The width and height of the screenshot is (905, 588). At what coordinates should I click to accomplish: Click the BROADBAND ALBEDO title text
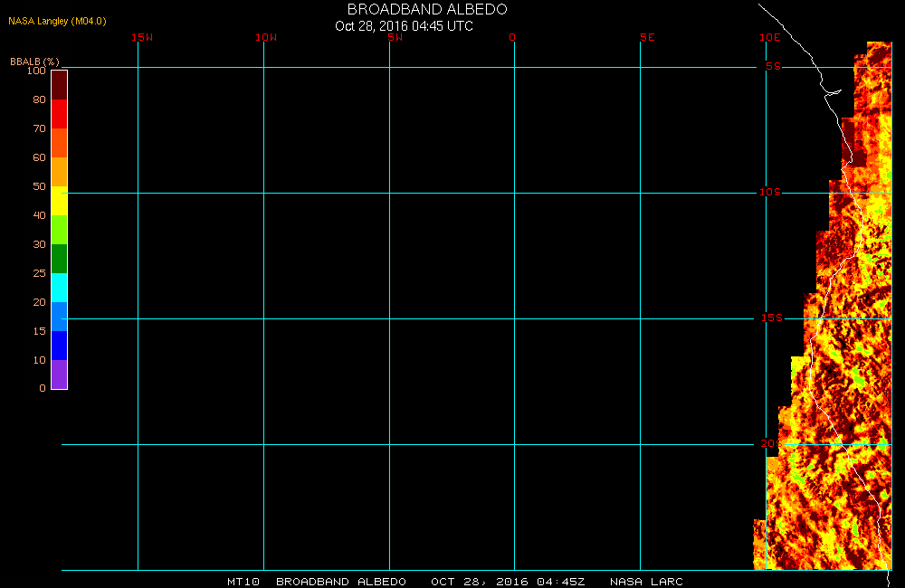click(x=427, y=9)
